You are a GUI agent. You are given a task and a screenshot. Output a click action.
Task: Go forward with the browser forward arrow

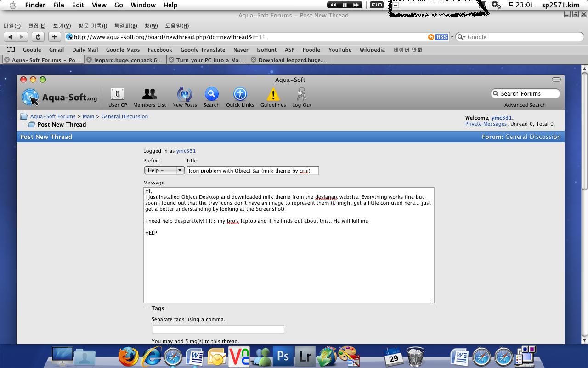coord(22,37)
